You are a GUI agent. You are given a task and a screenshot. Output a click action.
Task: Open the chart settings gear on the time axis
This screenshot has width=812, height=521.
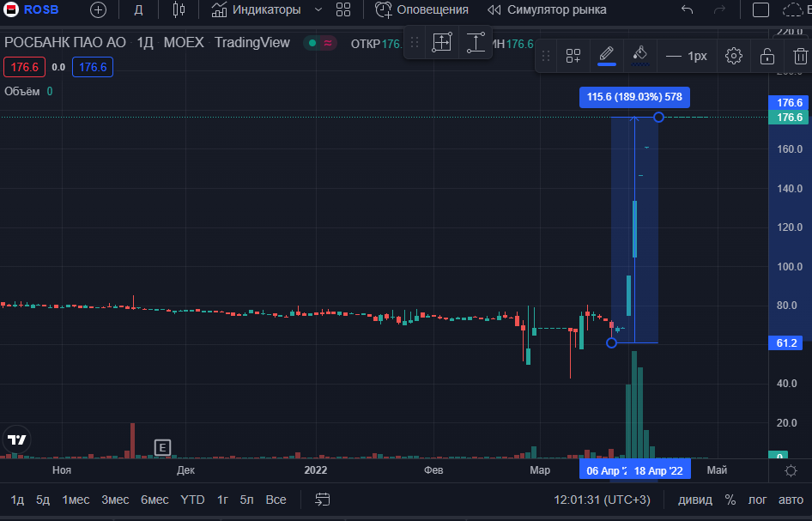[791, 470]
